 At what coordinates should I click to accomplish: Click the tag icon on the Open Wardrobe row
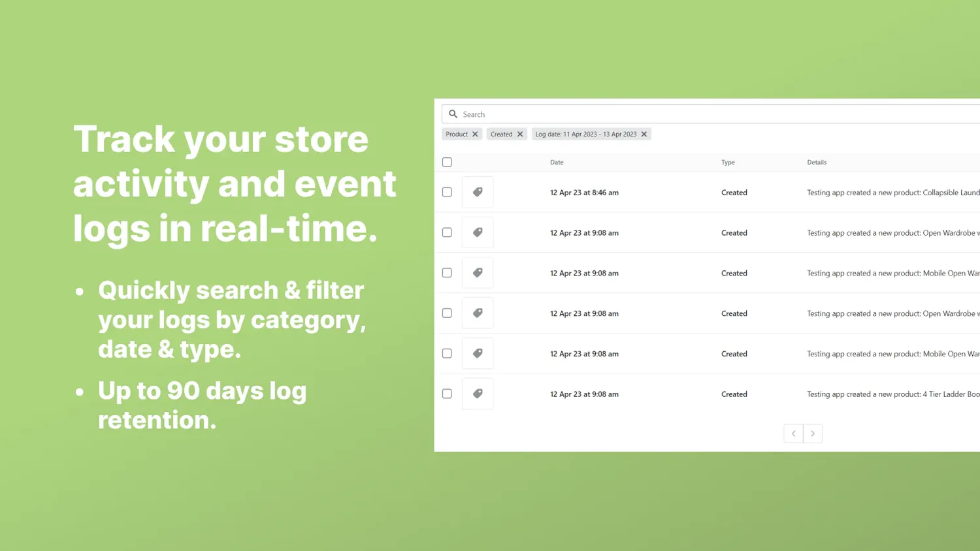coord(478,232)
